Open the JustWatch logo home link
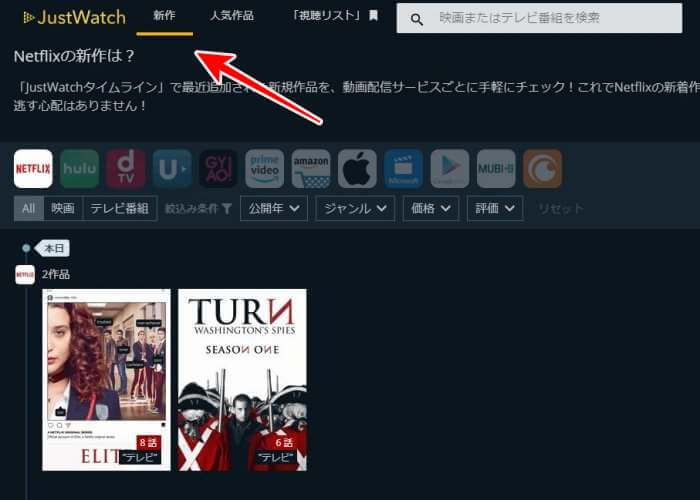The height and width of the screenshot is (500, 700). (x=74, y=17)
